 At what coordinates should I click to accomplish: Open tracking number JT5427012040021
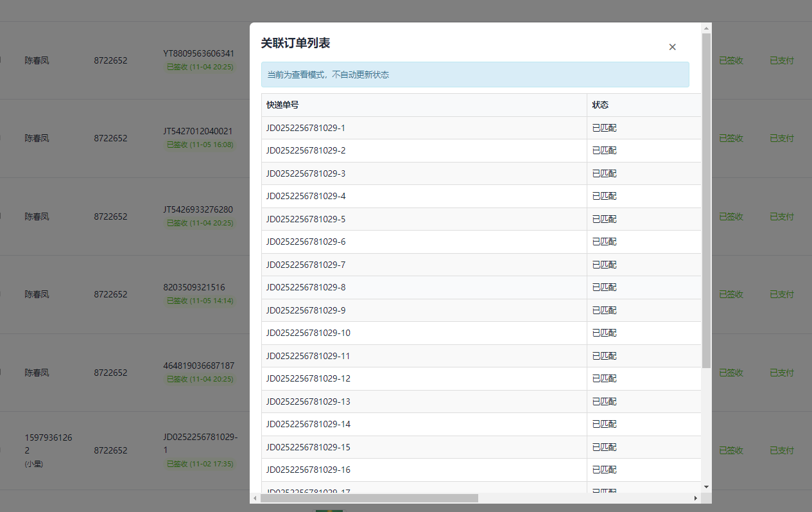coord(198,131)
